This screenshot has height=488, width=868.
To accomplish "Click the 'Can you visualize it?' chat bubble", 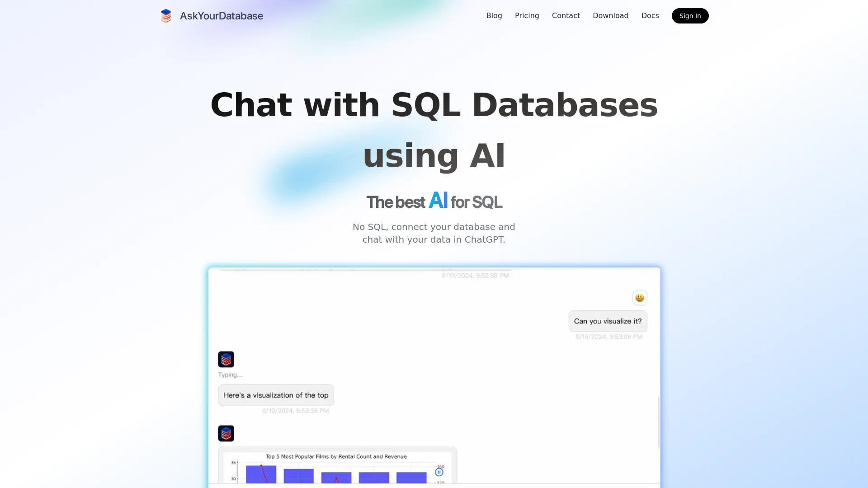I will [608, 321].
